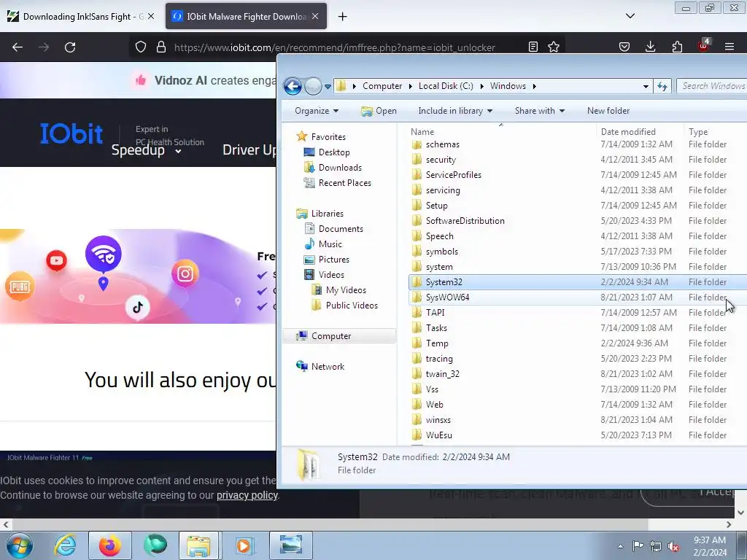Refresh the Explorer folder view

click(x=662, y=86)
